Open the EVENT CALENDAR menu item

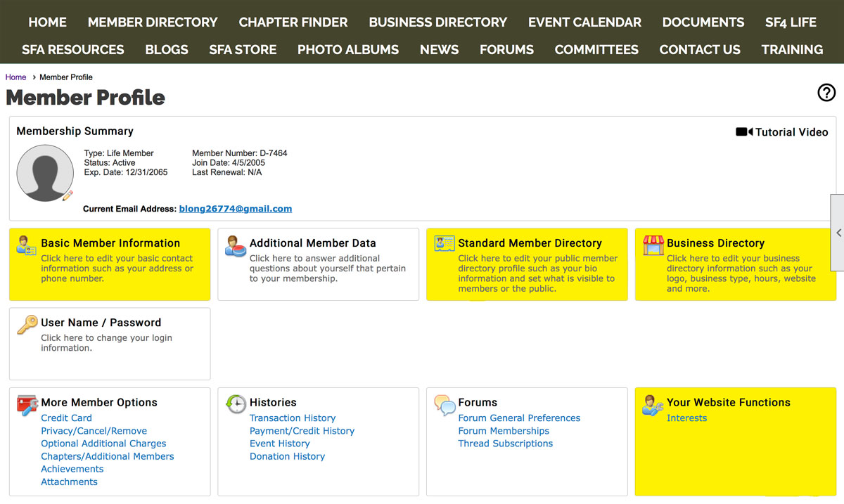pyautogui.click(x=585, y=22)
